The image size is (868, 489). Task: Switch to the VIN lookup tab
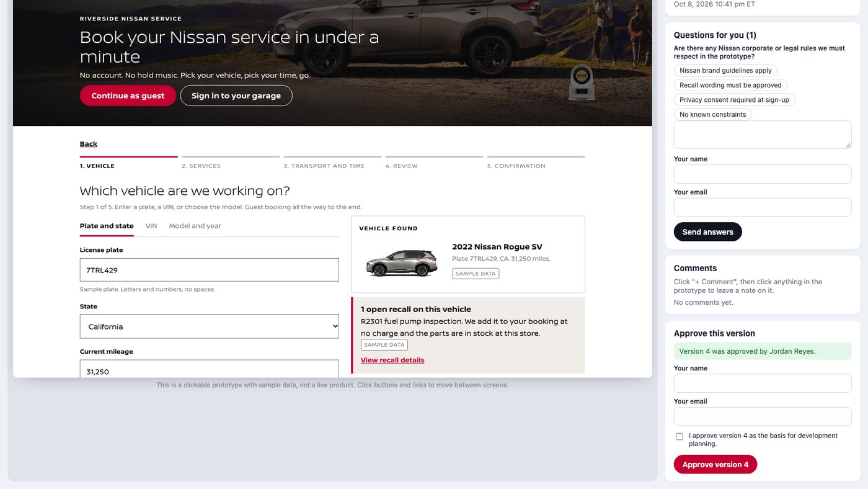[x=151, y=226]
